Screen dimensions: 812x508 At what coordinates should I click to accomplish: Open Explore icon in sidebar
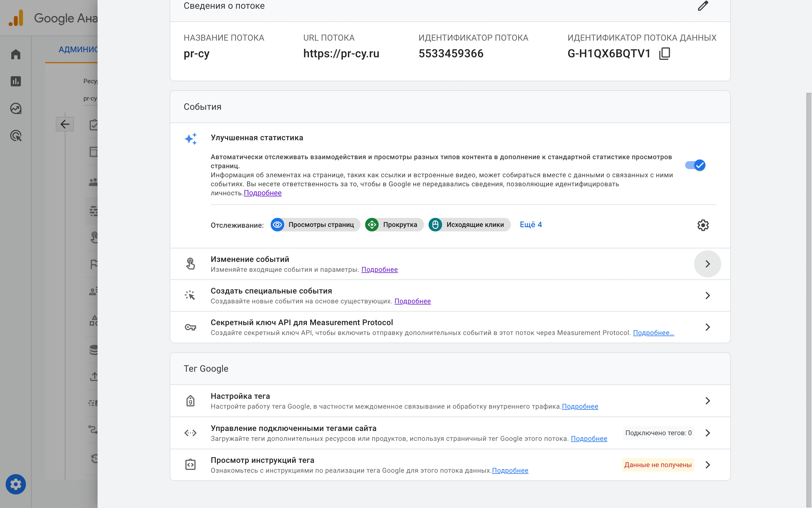tap(16, 109)
